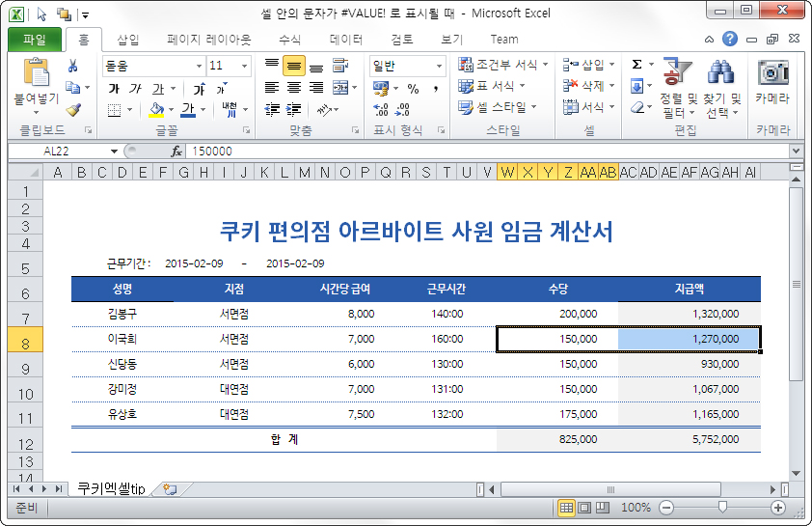Image resolution: width=812 pixels, height=526 pixels.
Task: Zoom in with the plus button
Action: coord(777,508)
